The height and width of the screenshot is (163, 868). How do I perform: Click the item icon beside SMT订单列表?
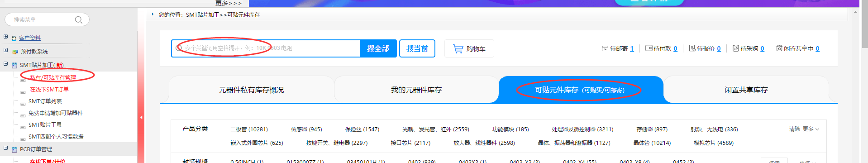pyautogui.click(x=23, y=104)
